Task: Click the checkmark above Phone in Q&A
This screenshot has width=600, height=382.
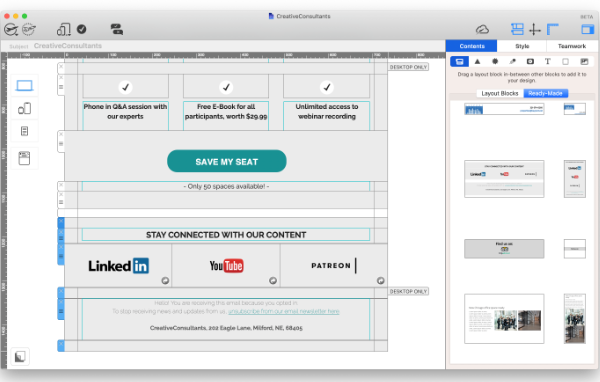Action: point(125,87)
